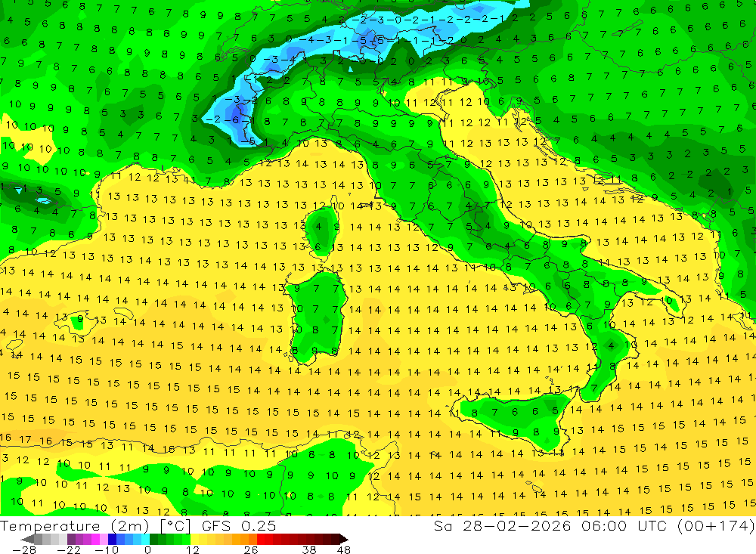
Task: Click the -22 legend scale label
Action: point(69,549)
